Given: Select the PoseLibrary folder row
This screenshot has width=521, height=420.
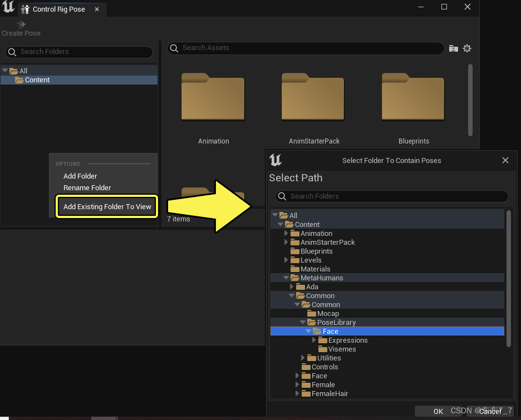Looking at the screenshot, I should 387,323.
